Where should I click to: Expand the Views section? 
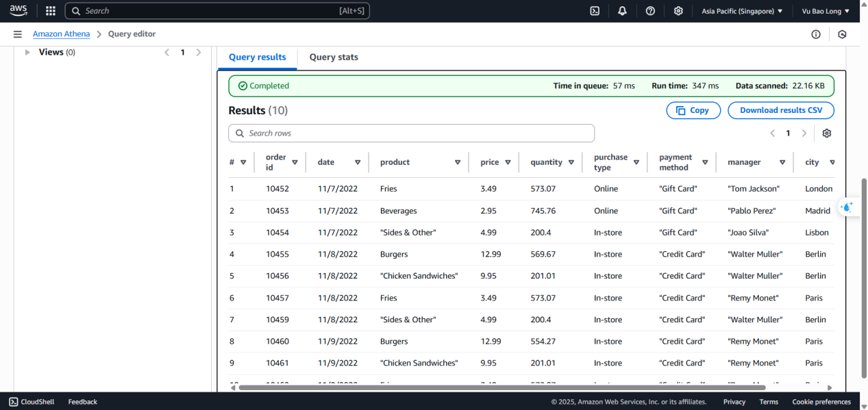(x=27, y=52)
